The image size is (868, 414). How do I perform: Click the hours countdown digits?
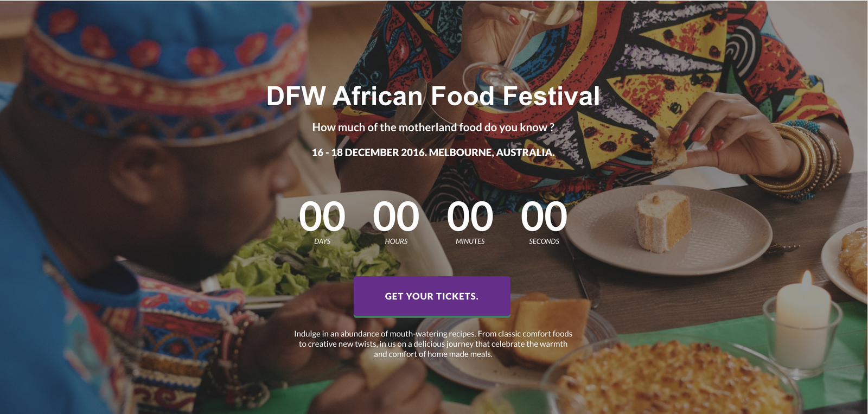click(x=396, y=216)
